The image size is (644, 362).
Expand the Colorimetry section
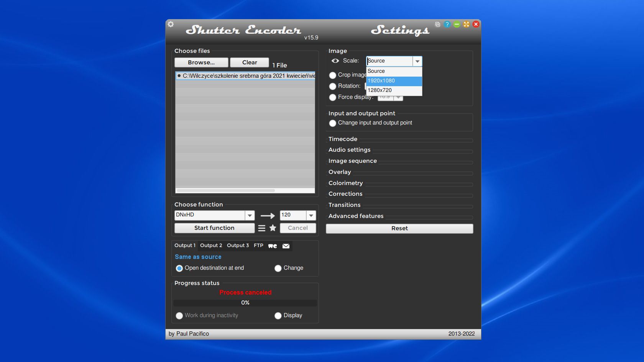click(x=345, y=183)
